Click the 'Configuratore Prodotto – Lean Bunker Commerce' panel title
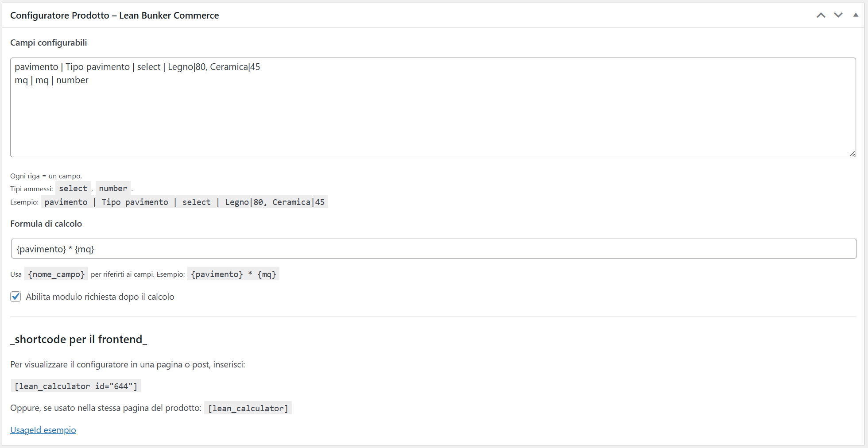This screenshot has height=448, width=868. point(114,15)
